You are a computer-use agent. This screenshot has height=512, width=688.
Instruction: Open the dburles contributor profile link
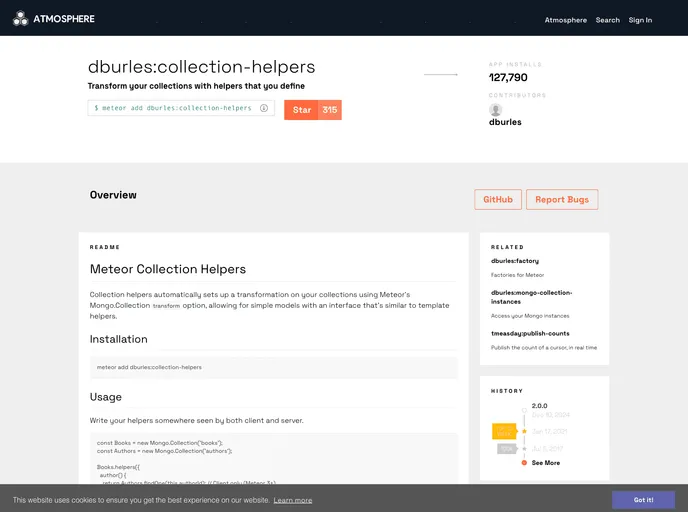coord(505,122)
